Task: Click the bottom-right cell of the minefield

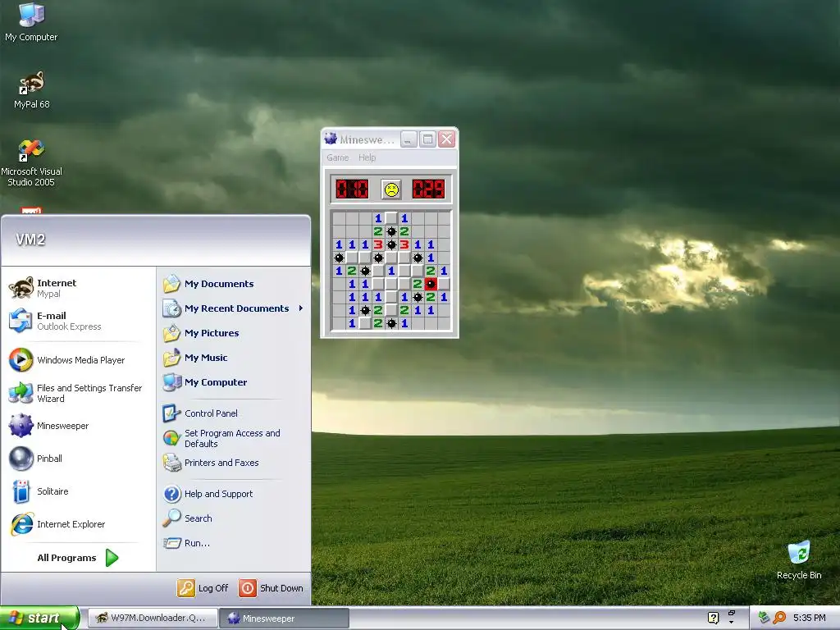Action: pos(444,323)
